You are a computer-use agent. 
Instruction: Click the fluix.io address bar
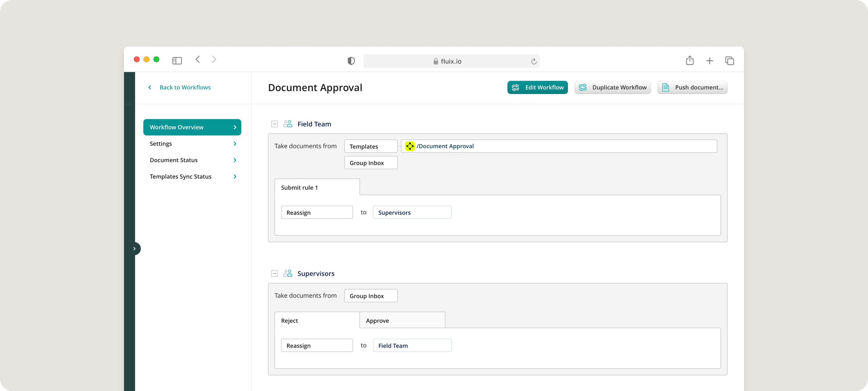click(x=450, y=61)
